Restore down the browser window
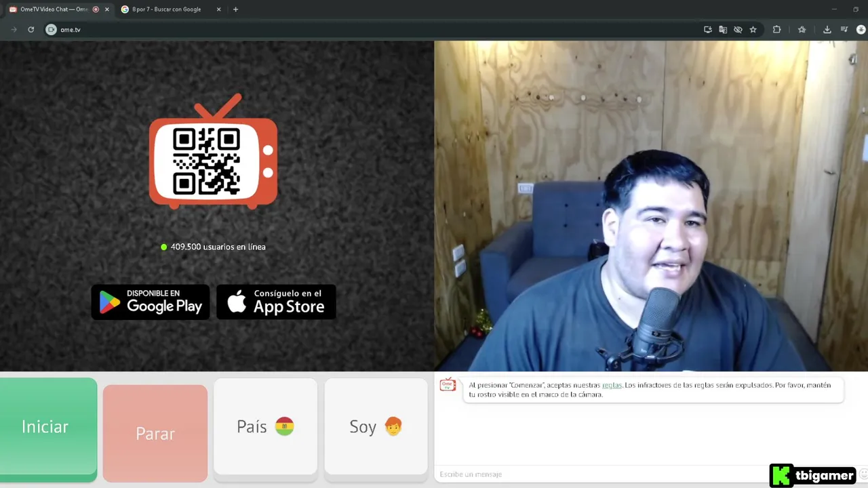868x488 pixels. click(x=856, y=9)
